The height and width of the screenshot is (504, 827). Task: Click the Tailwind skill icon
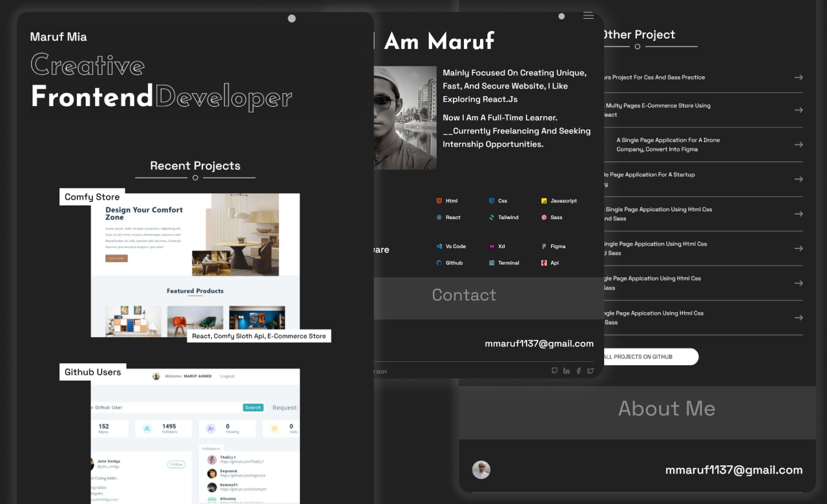coord(492,218)
